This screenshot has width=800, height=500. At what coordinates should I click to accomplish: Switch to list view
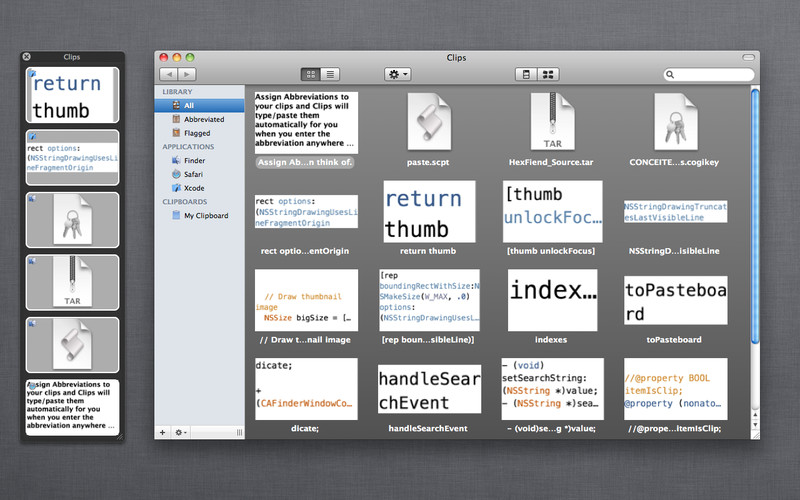tap(330, 74)
